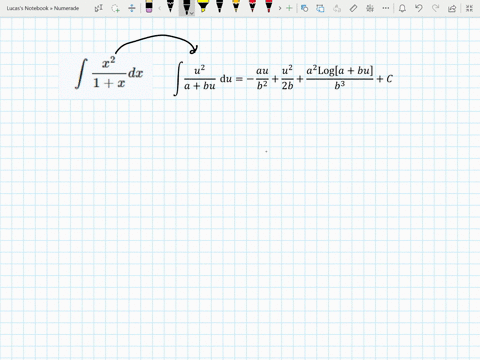Viewport: 480px width, 360px height.
Task: Toggle Ink to Shape conversion
Action: [x=320, y=8]
